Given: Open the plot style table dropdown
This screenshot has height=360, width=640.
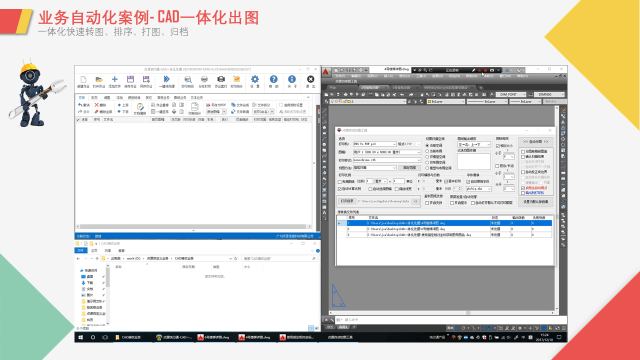Looking at the screenshot, I should coord(387,160).
